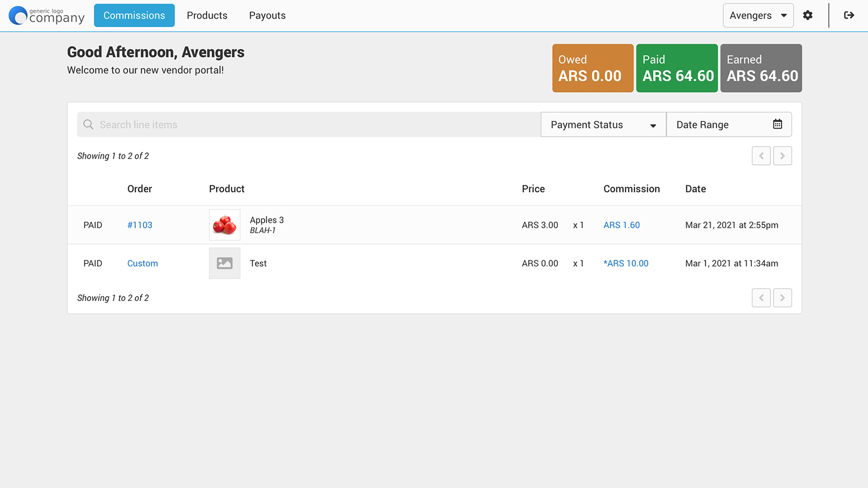Go to previous page using top arrow
Viewport: 868px width, 488px height.
(x=761, y=156)
